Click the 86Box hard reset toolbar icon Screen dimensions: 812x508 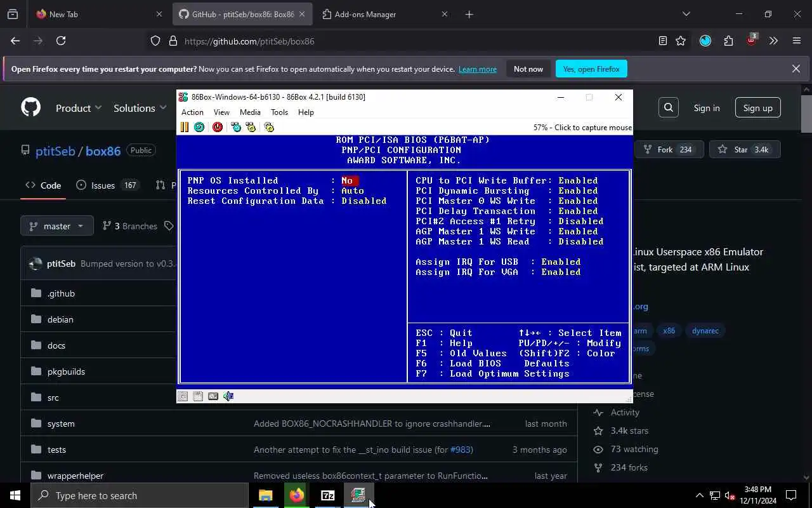199,127
